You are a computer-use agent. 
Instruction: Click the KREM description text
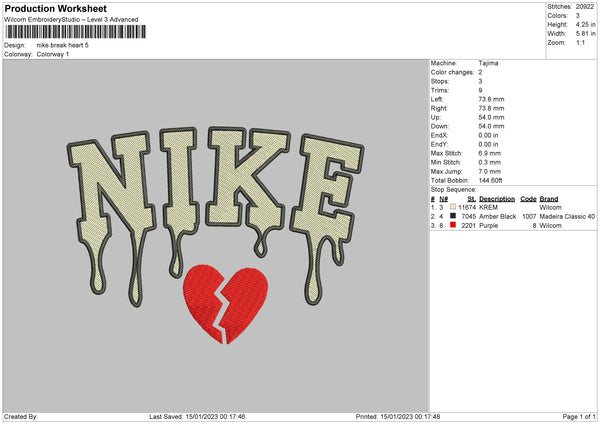point(488,207)
